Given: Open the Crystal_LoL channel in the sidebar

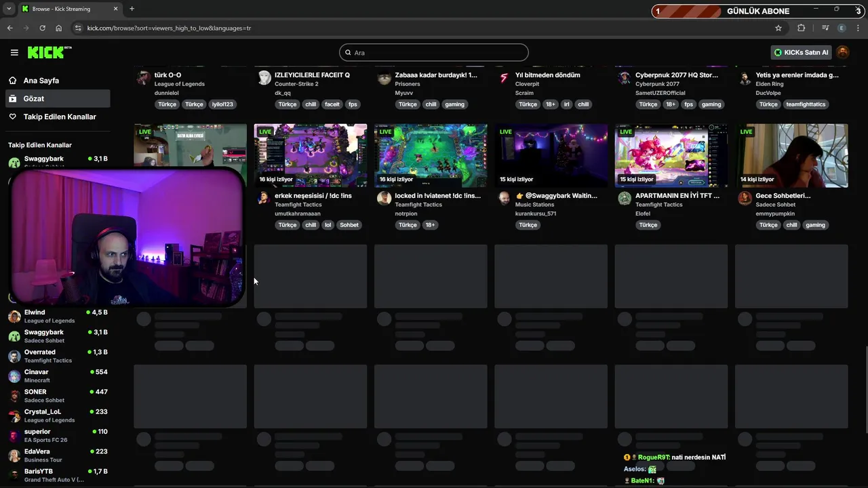Looking at the screenshot, I should (x=58, y=415).
